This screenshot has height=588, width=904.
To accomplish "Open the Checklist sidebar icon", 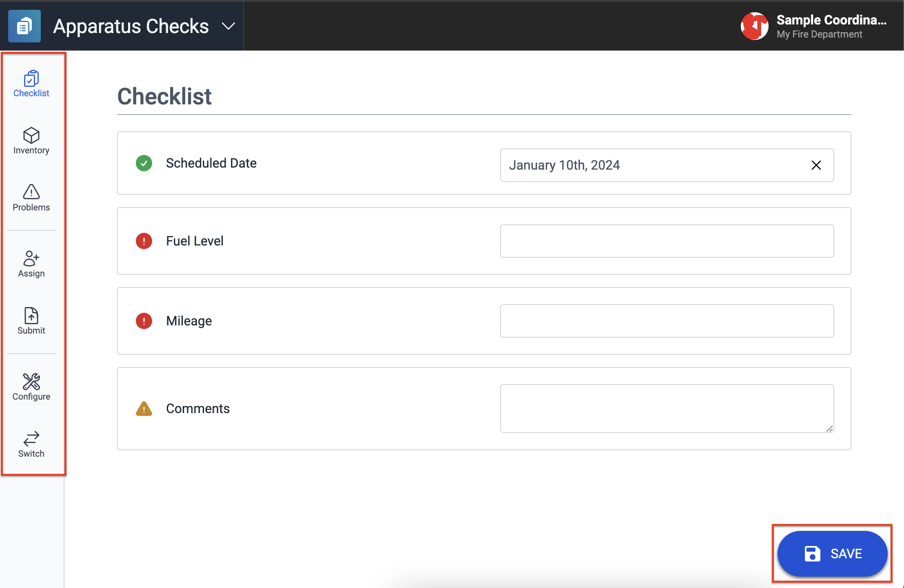I will [31, 79].
